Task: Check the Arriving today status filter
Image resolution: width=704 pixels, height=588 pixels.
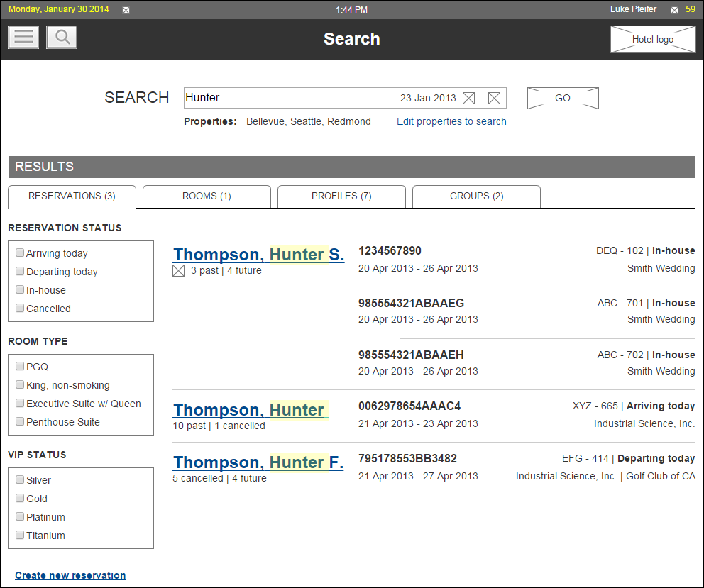Action: [x=19, y=252]
